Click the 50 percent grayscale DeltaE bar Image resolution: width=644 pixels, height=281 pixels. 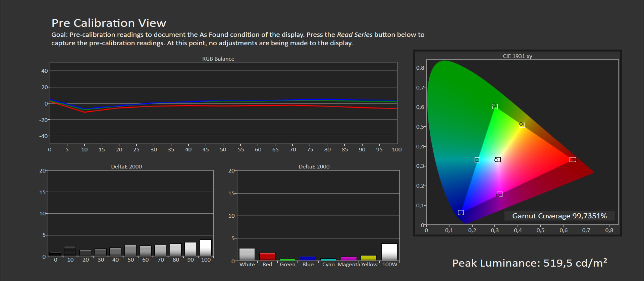pos(130,251)
